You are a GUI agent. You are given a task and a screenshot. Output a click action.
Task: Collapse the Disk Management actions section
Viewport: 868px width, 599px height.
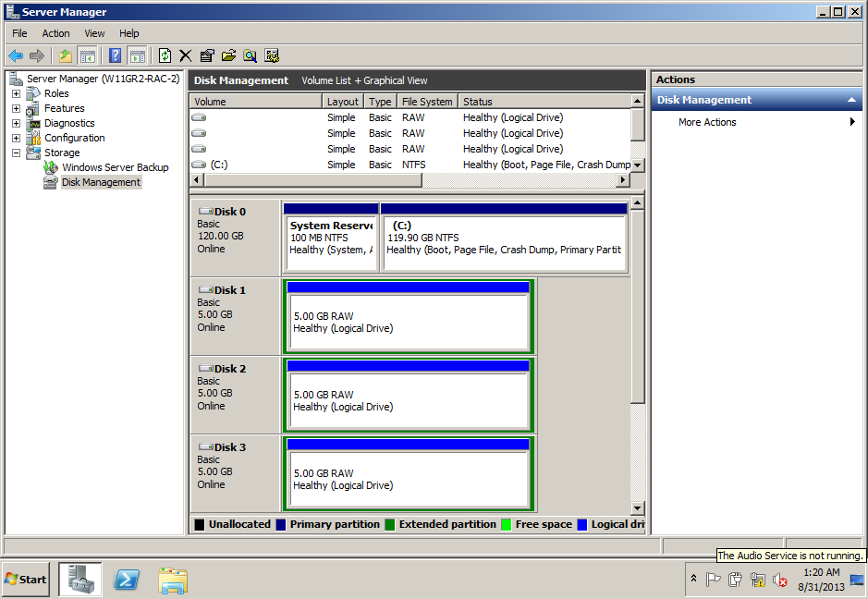[x=851, y=100]
